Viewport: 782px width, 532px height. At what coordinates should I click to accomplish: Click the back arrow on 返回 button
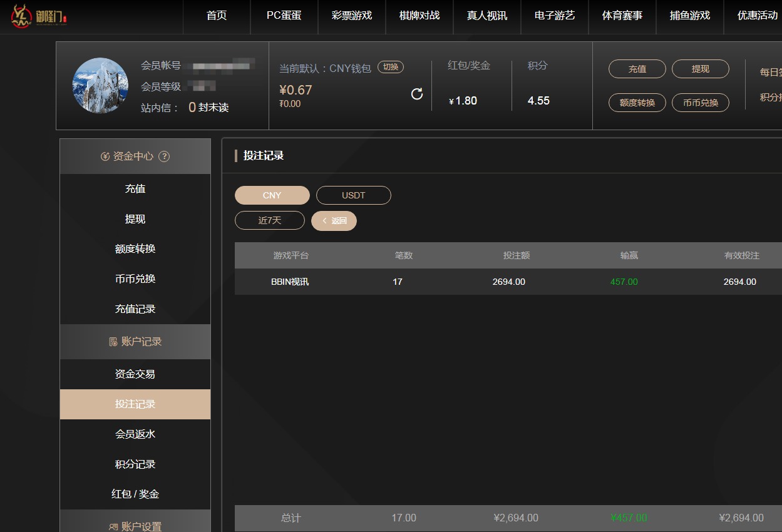(x=324, y=220)
